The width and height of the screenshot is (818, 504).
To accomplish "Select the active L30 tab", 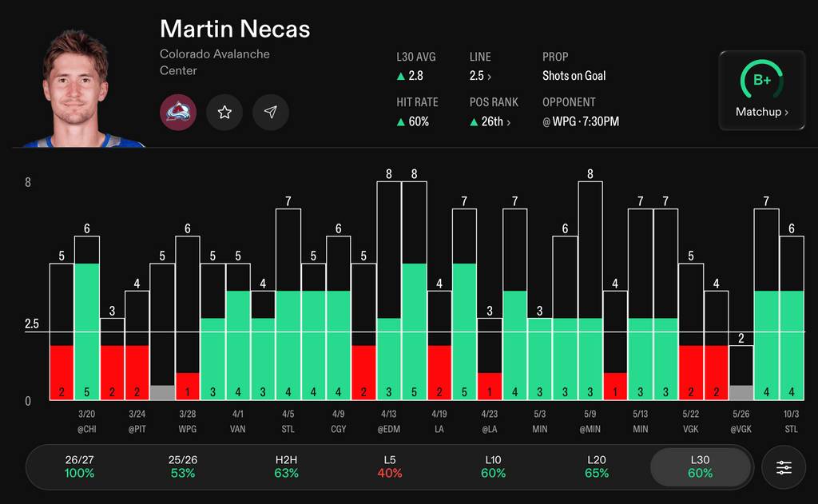I will click(x=700, y=466).
